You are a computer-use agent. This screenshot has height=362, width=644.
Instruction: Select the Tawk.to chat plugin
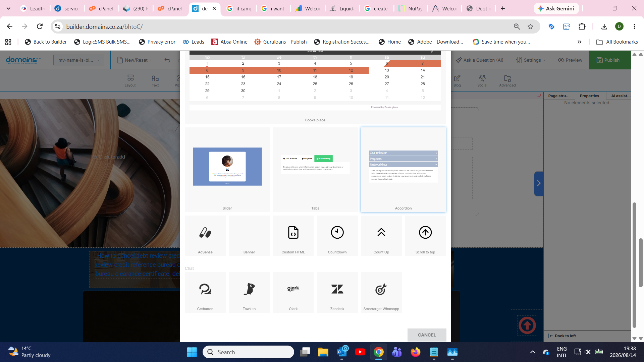point(249,292)
